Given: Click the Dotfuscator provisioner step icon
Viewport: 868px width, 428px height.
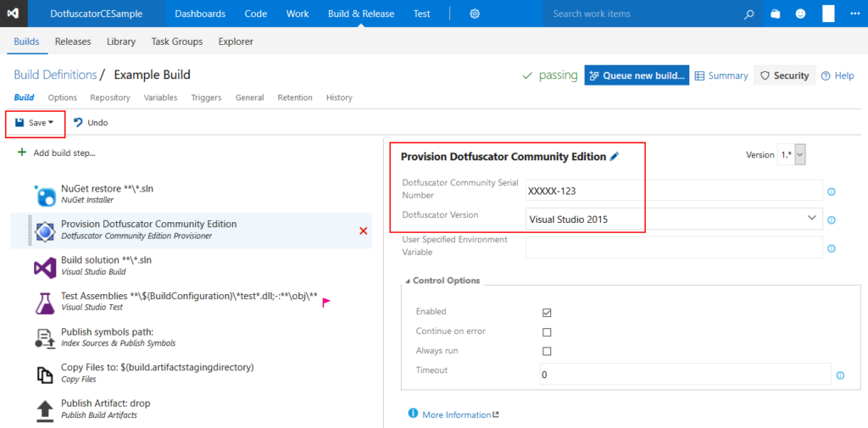Looking at the screenshot, I should coord(44,231).
